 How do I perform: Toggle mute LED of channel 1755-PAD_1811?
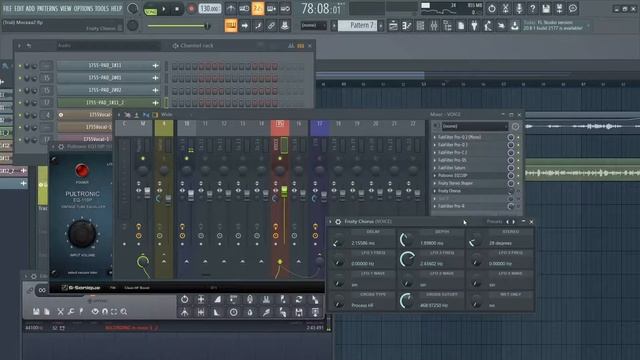point(20,66)
